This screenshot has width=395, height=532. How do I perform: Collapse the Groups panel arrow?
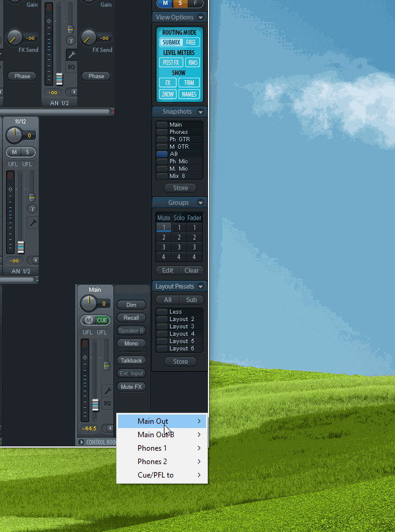201,202
